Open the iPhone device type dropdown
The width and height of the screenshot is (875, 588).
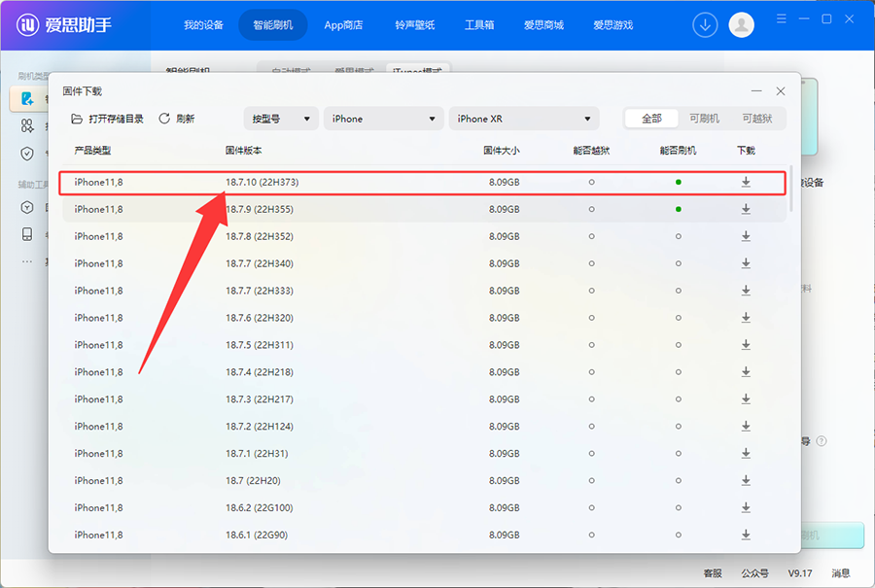[x=383, y=119]
